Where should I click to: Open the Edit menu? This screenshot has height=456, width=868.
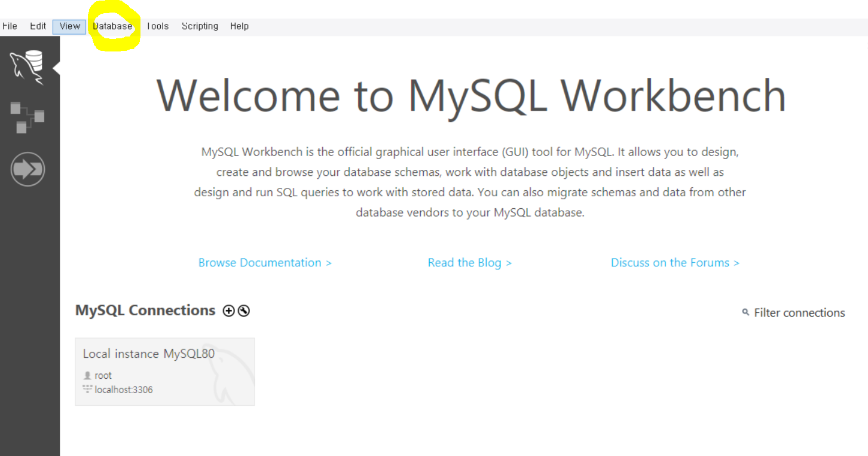(x=38, y=26)
